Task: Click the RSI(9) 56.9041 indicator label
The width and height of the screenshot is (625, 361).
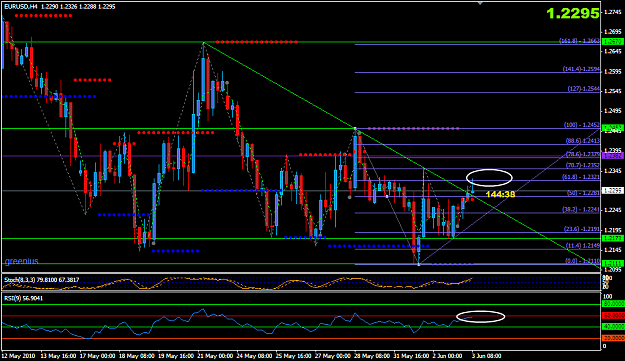Action: (x=24, y=298)
